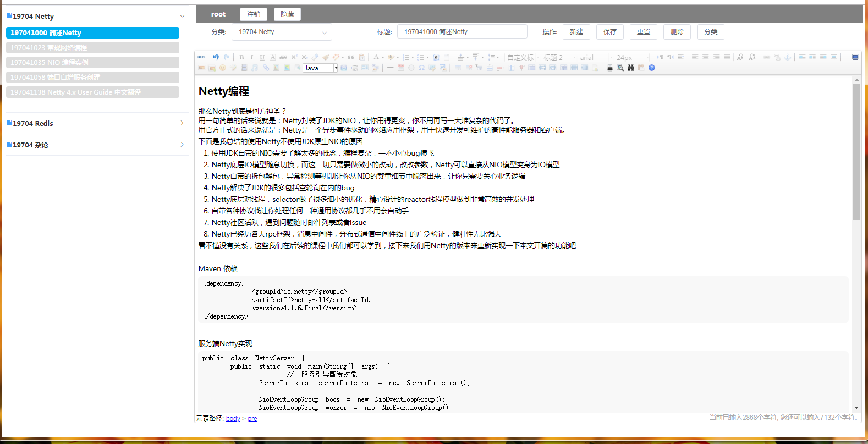This screenshot has height=444, width=868.
Task: Convert selection to uppercase
Action: click(x=740, y=57)
